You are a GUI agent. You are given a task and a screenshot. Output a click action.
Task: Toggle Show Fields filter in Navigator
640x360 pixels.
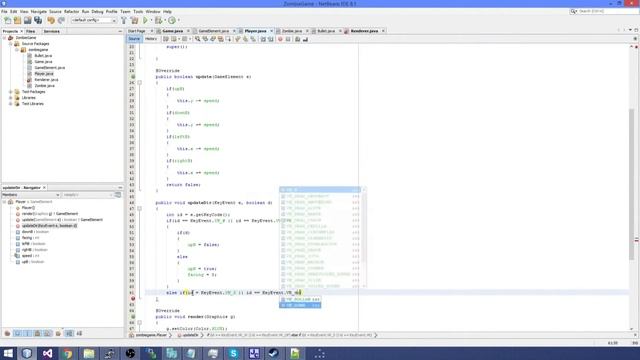tap(18, 333)
